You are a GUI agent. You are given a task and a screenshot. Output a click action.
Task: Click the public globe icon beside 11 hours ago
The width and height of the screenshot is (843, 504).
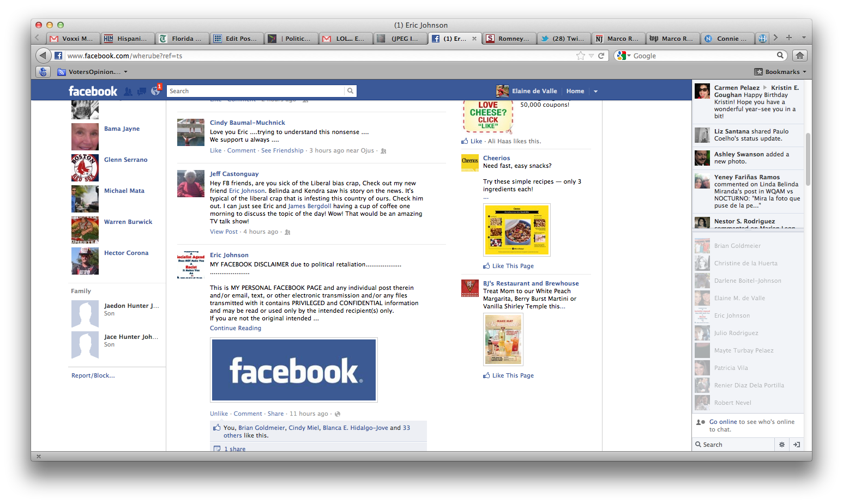click(x=337, y=414)
